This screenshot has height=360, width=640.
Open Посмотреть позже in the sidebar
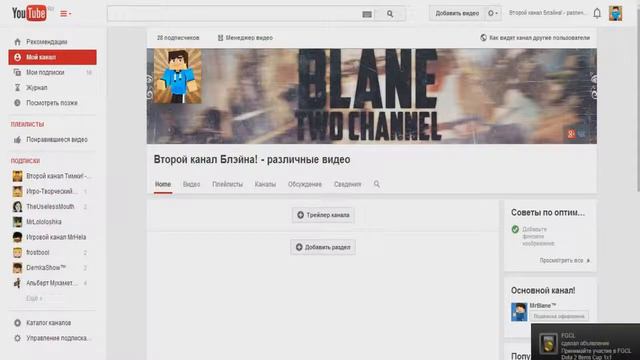click(x=52, y=103)
